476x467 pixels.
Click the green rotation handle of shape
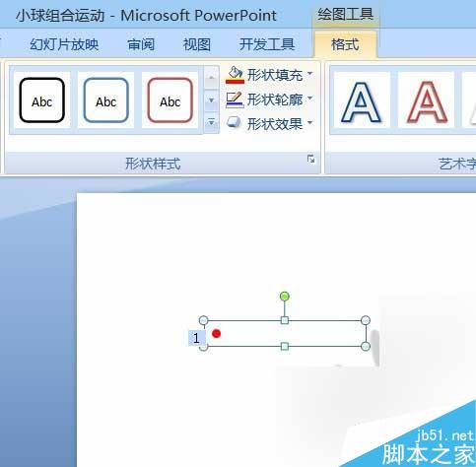[285, 297]
